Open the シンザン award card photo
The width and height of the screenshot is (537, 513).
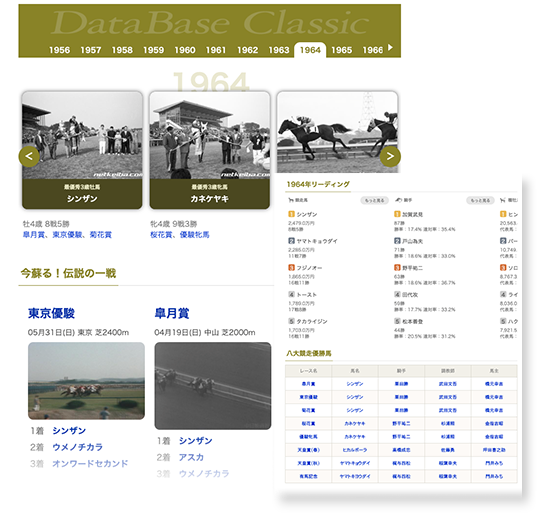click(x=82, y=135)
